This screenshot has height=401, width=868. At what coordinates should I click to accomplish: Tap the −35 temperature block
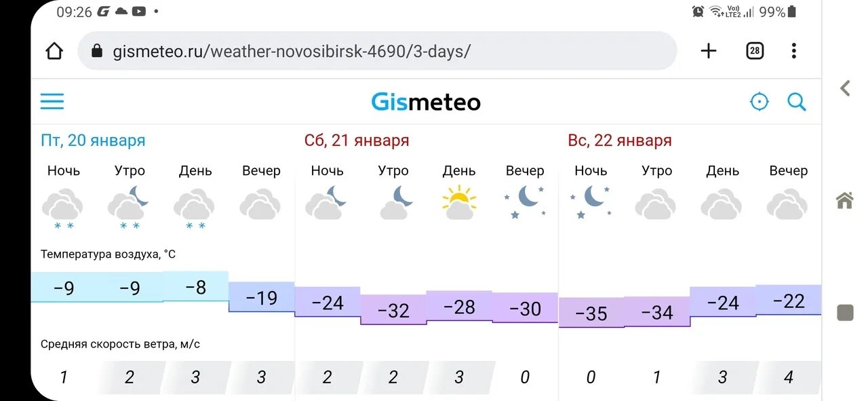[x=591, y=313]
